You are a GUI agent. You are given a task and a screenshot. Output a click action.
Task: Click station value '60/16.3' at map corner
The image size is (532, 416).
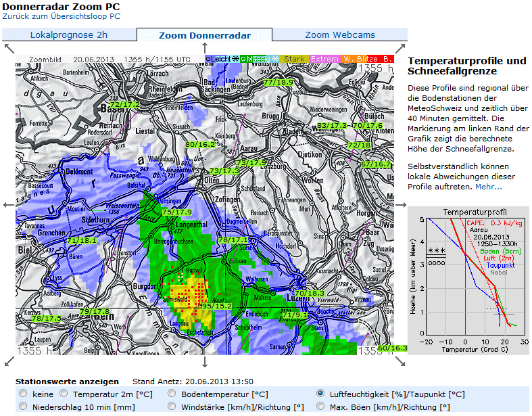pos(393,348)
